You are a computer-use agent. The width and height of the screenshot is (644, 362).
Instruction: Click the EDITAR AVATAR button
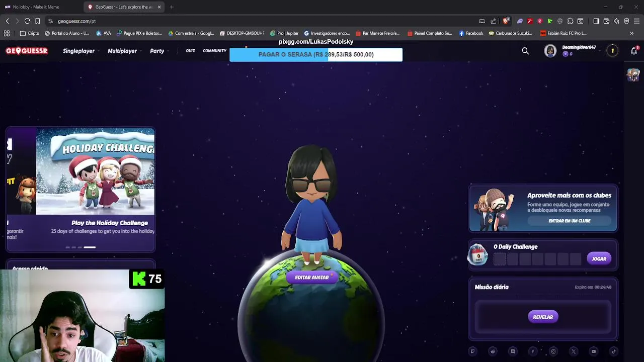point(312,278)
